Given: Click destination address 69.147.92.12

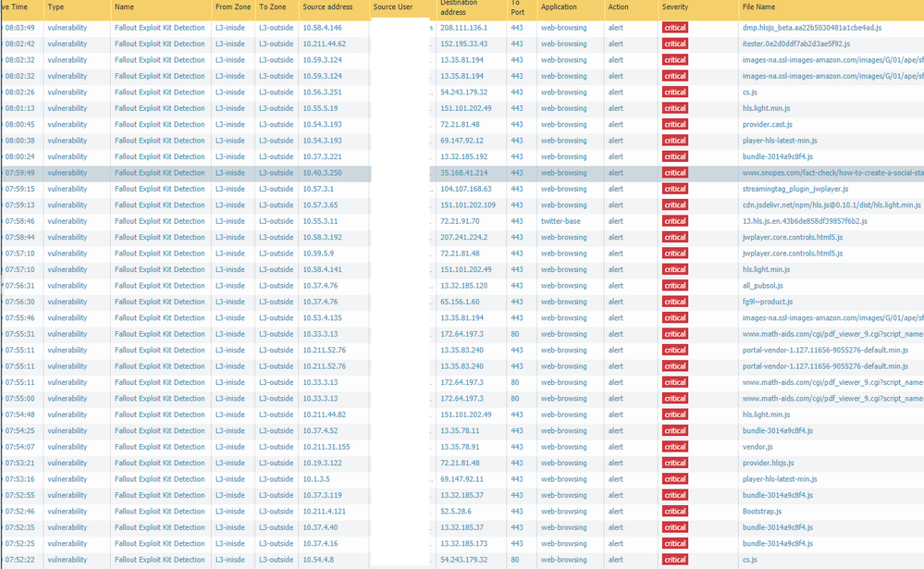Looking at the screenshot, I should pyautogui.click(x=462, y=141).
